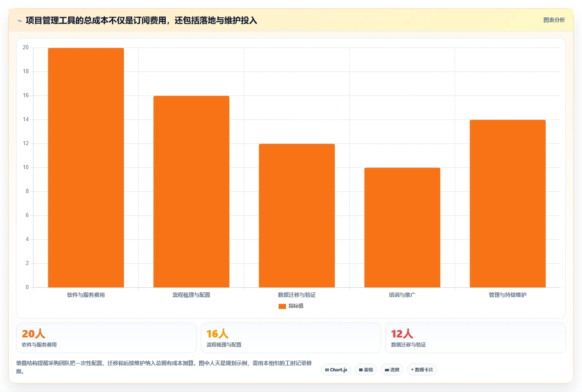This screenshot has height=392, width=582.
Task: Click the 流程梳理与配置 bar in chart
Action: point(191,191)
